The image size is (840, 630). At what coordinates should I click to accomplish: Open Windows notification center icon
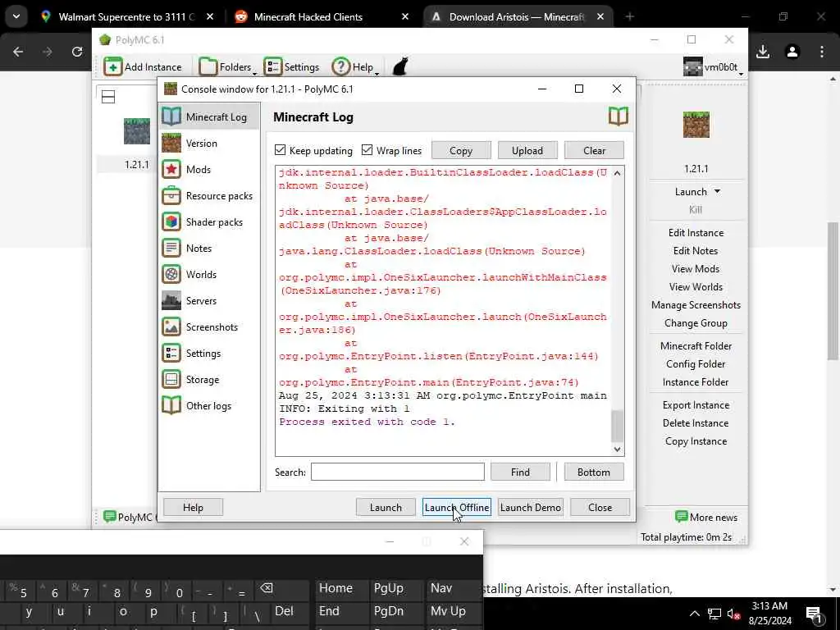(814, 614)
